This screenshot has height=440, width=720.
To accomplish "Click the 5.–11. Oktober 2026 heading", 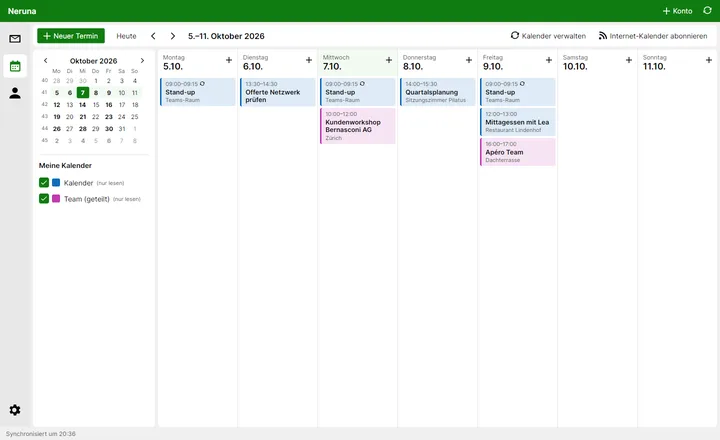I will (226, 36).
